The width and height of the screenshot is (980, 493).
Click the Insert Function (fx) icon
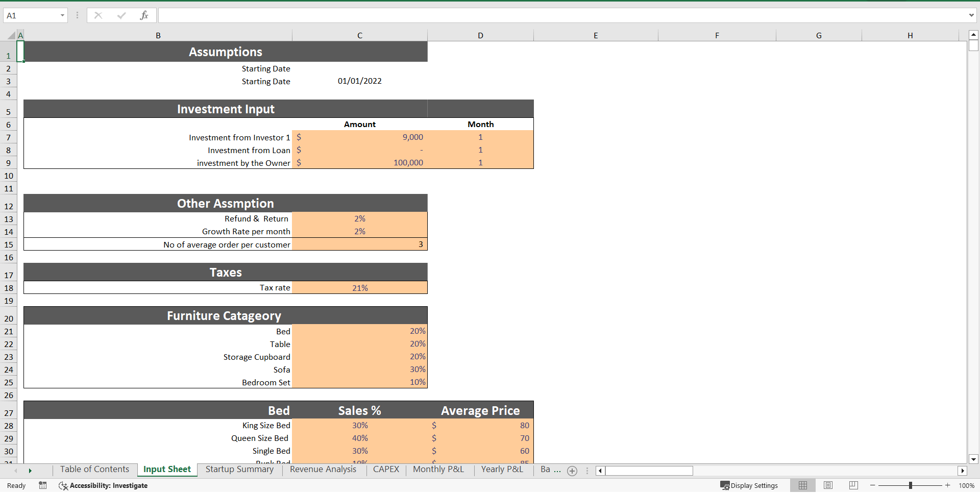144,15
